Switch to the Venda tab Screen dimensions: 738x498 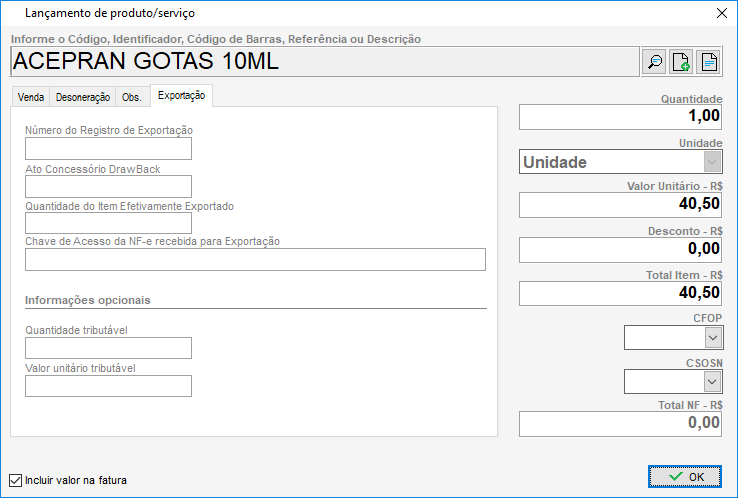pyautogui.click(x=30, y=97)
